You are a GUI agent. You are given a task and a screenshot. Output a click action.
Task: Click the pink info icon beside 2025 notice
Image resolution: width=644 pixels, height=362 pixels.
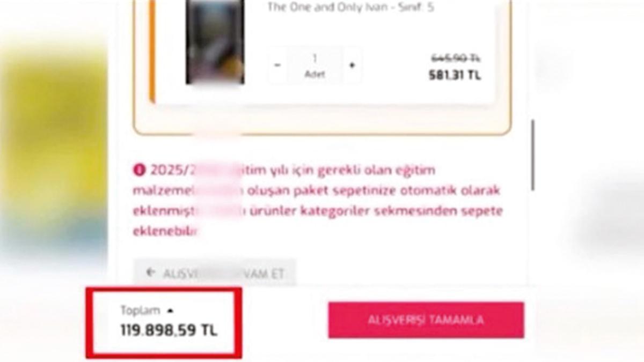140,171
